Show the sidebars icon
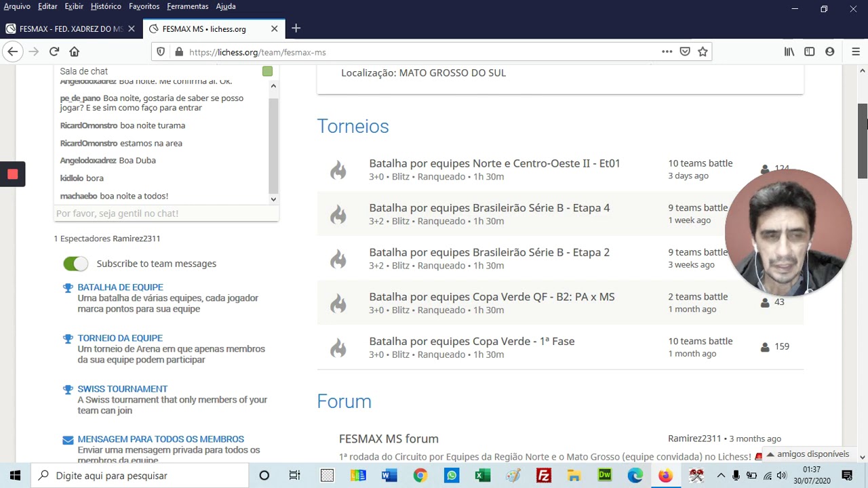The width and height of the screenshot is (868, 488). click(810, 52)
